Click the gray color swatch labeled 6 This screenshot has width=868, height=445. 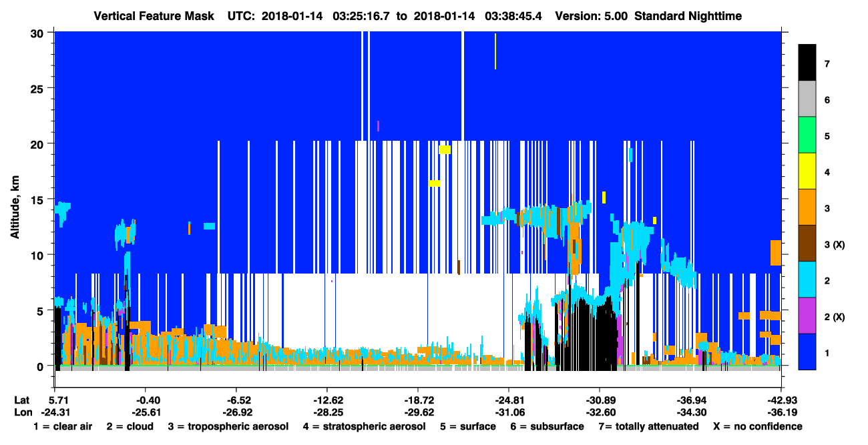[x=807, y=99]
